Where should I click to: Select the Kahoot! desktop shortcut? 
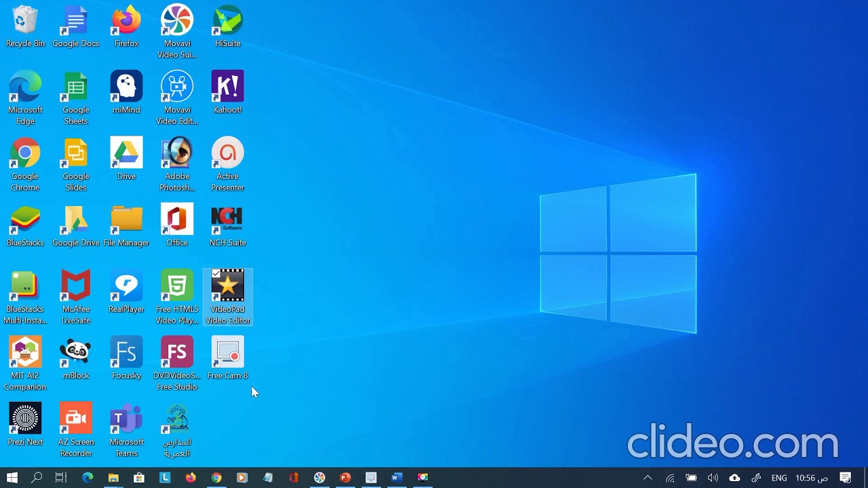click(228, 93)
